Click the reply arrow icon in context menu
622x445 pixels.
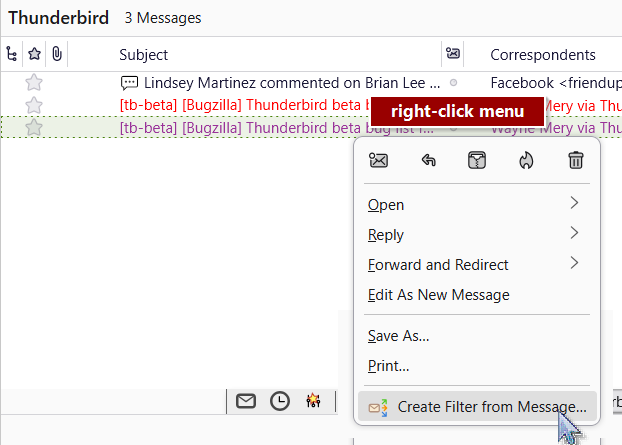[x=428, y=161]
